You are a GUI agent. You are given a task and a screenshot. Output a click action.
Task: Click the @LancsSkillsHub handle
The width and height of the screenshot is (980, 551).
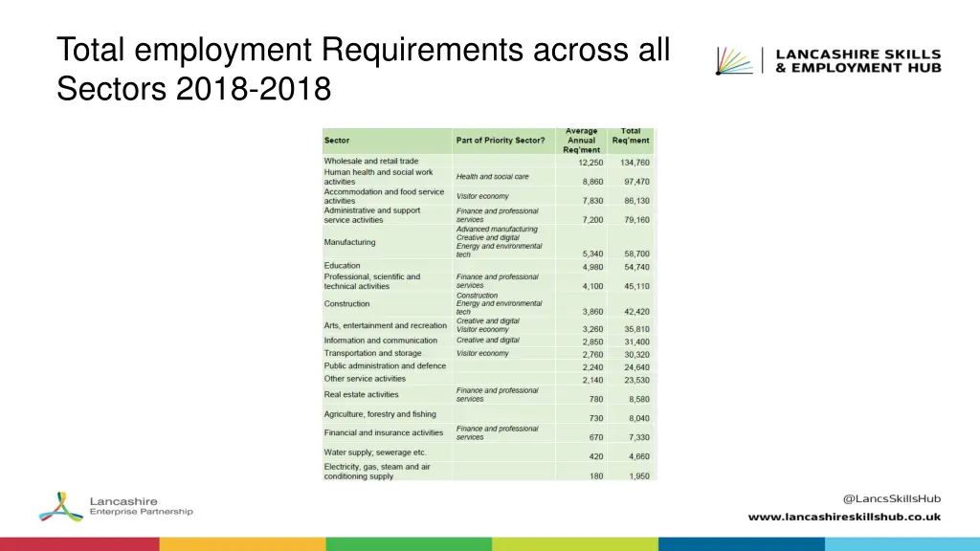pos(892,498)
